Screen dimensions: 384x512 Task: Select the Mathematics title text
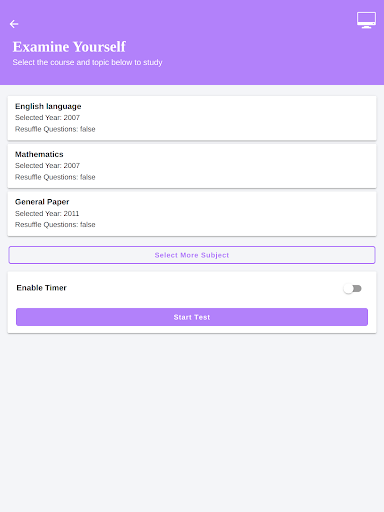click(39, 154)
